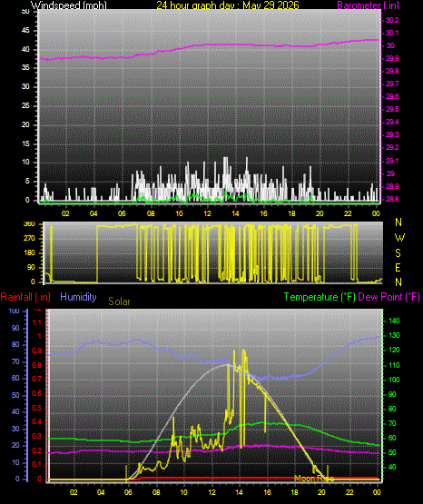Click the 45 mph windspeed scale value

[x=25, y=31]
